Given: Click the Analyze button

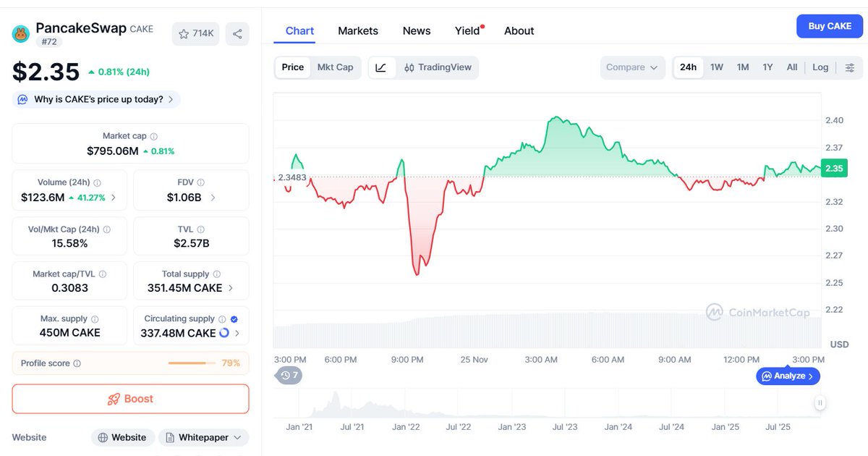Looking at the screenshot, I should click(788, 376).
